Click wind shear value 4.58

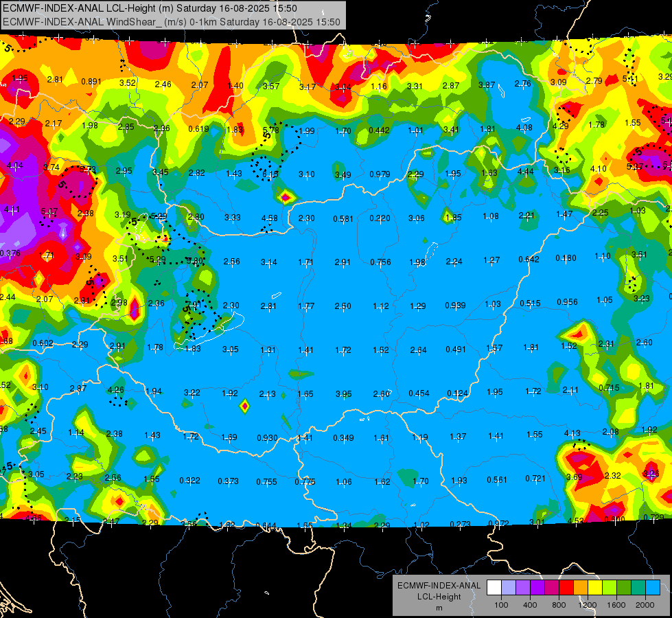coord(270,218)
